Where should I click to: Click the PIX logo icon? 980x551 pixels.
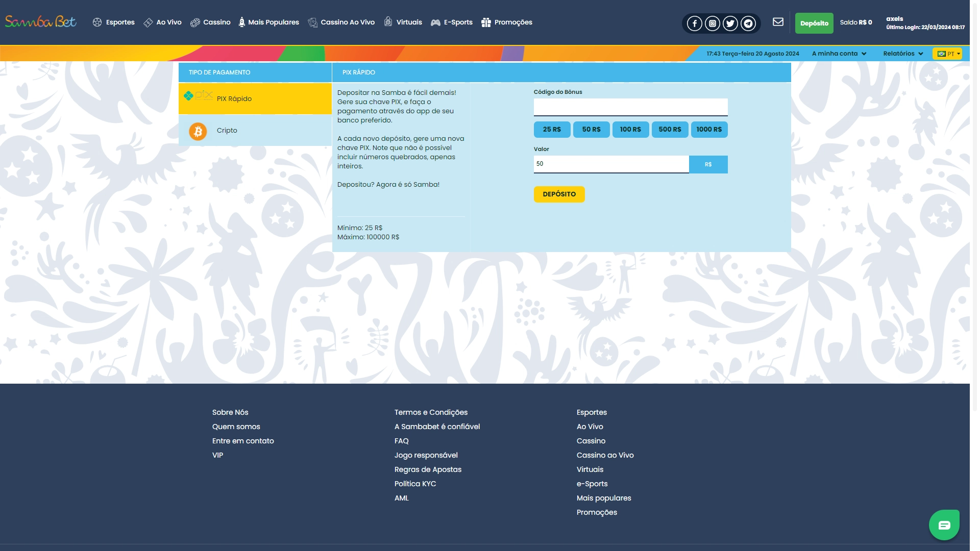pos(198,95)
